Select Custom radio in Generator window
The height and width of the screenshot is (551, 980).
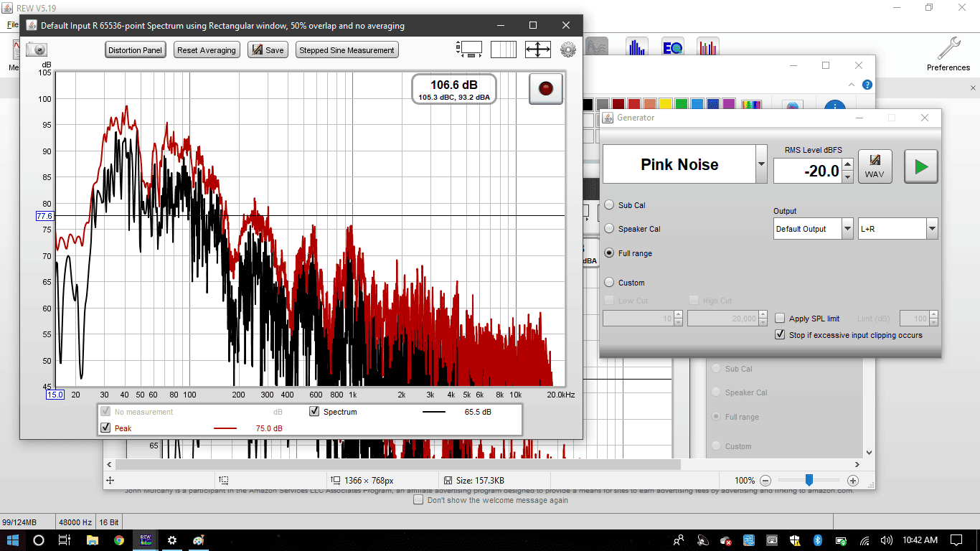[x=610, y=283]
